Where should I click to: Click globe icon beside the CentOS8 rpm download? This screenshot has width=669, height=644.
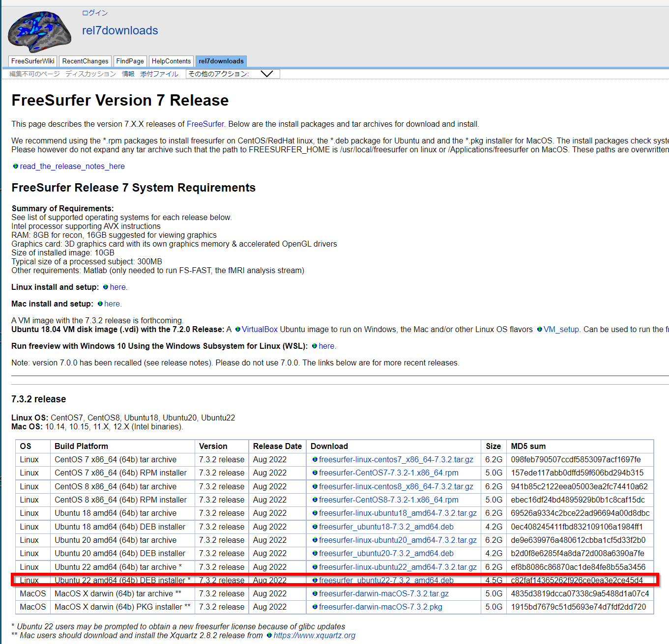pos(315,500)
